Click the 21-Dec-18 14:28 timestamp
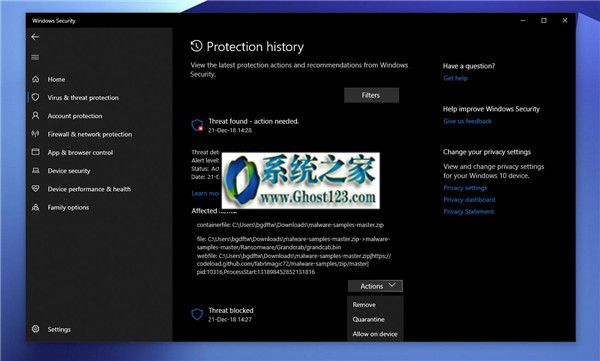Screen dimensions: 600x361 (230, 131)
